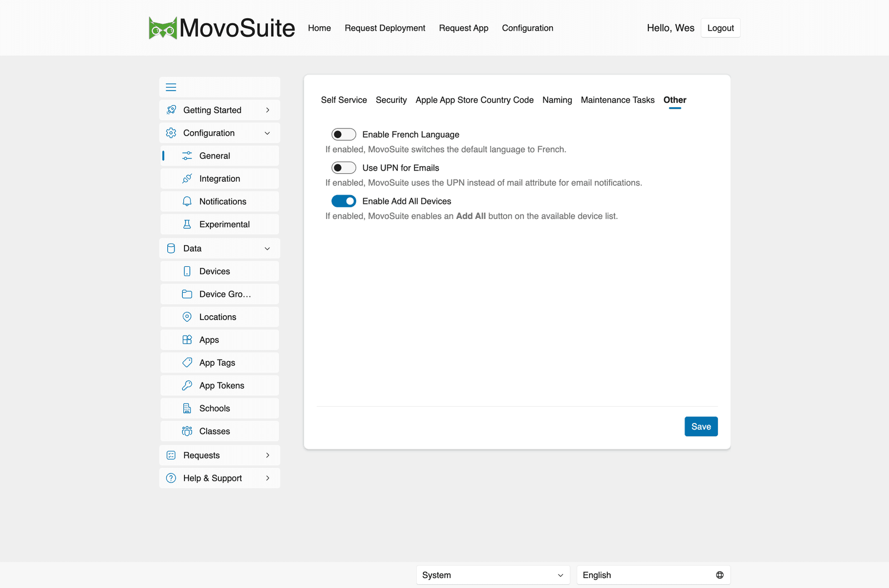Click the Save button
889x588 pixels.
701,426
